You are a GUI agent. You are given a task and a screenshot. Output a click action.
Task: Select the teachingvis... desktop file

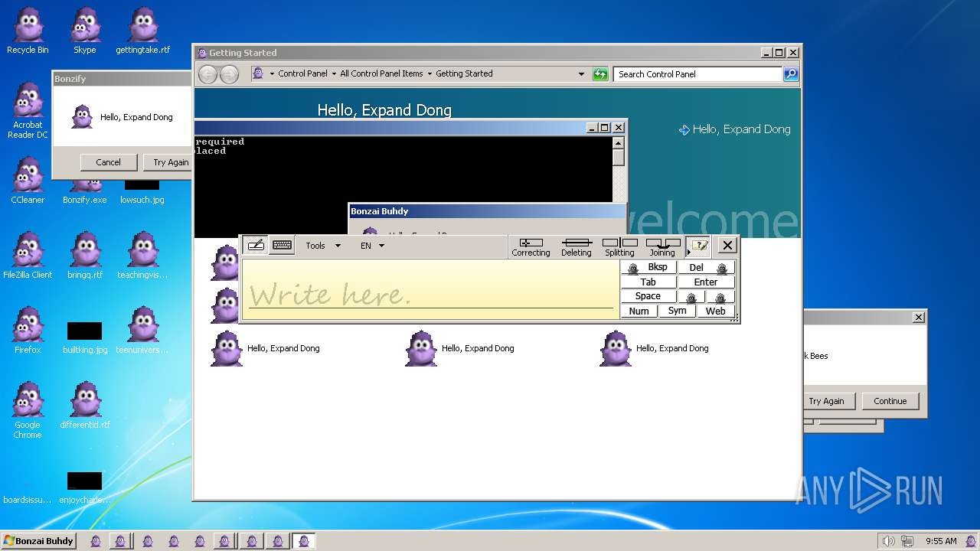142,256
